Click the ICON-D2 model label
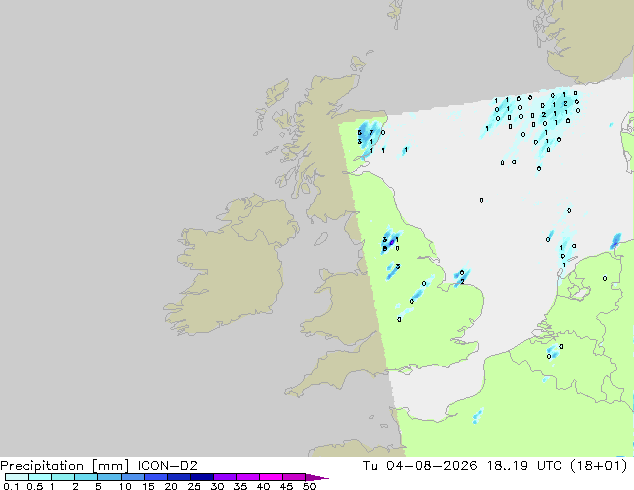The width and height of the screenshot is (634, 490). [x=167, y=466]
